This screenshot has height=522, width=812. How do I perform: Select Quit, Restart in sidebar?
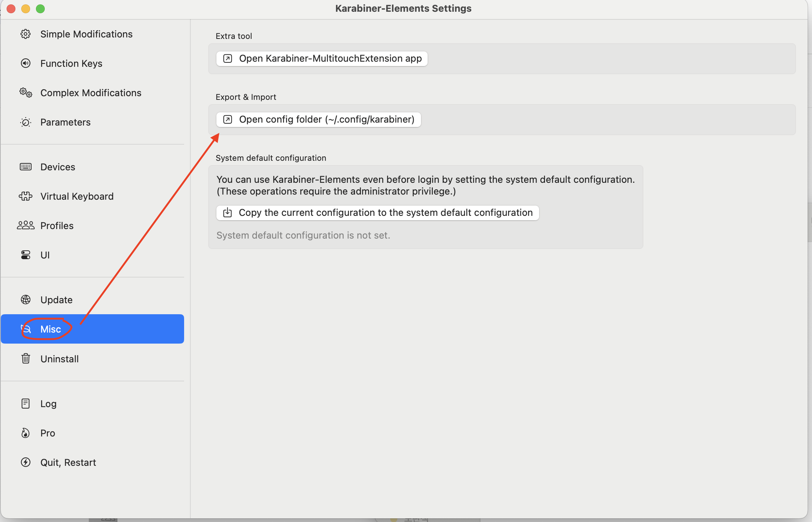(x=92, y=463)
